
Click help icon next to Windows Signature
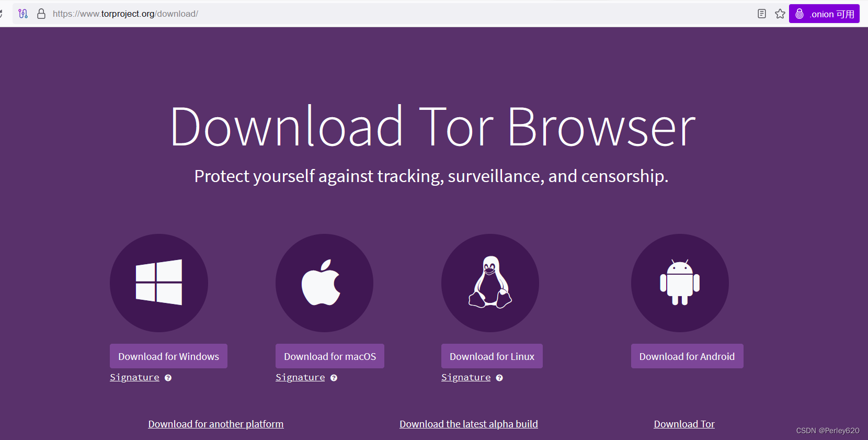168,378
